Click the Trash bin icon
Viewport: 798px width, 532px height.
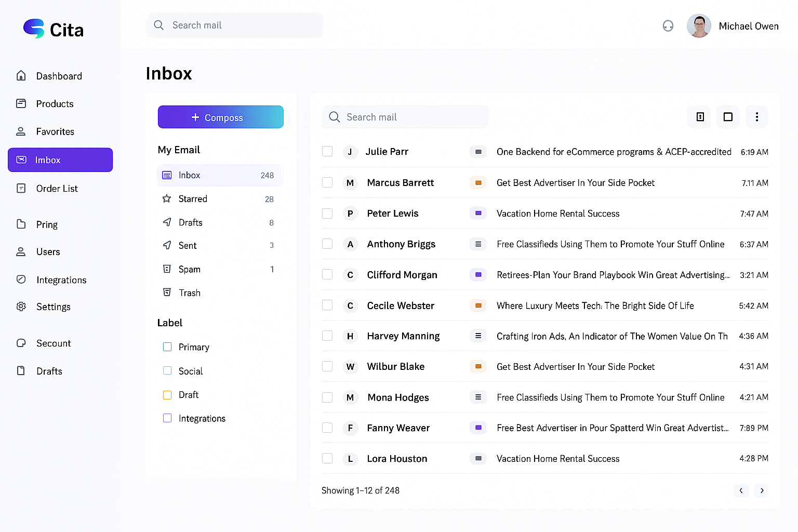[167, 292]
